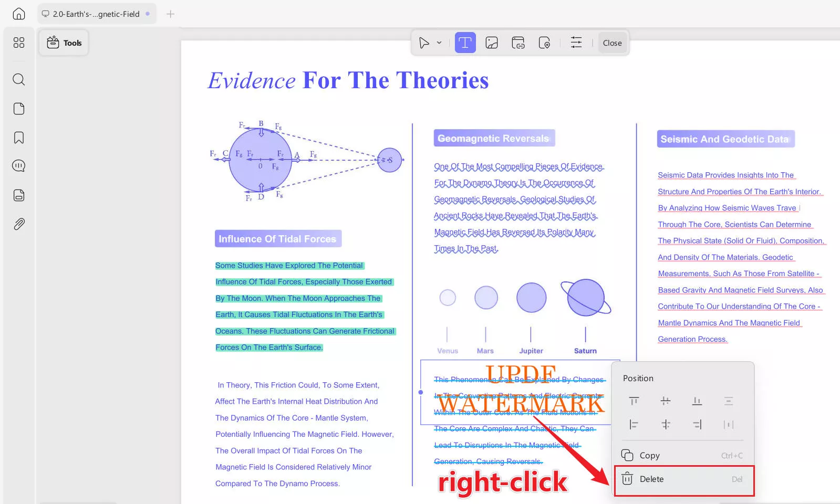Click the 'Evidence For The Theories' title

point(348,80)
